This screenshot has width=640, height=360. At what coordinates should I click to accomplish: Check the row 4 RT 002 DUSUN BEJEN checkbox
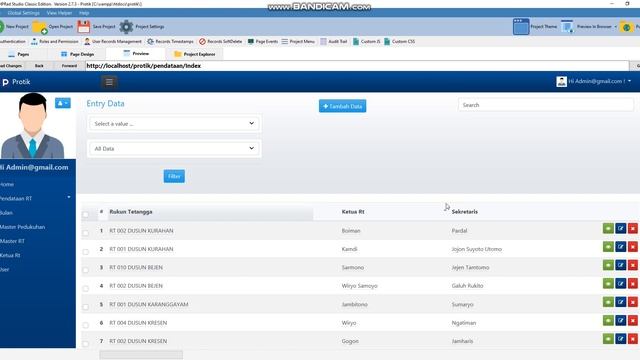click(85, 288)
